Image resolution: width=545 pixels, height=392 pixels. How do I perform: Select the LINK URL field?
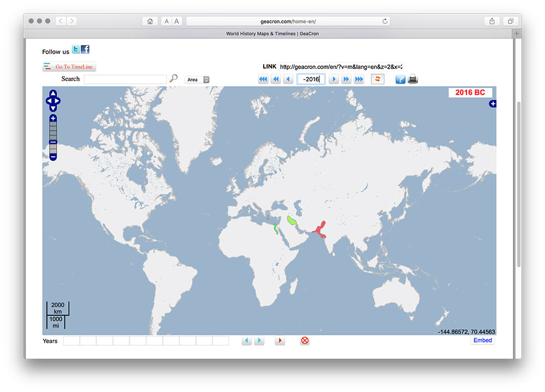pyautogui.click(x=341, y=66)
